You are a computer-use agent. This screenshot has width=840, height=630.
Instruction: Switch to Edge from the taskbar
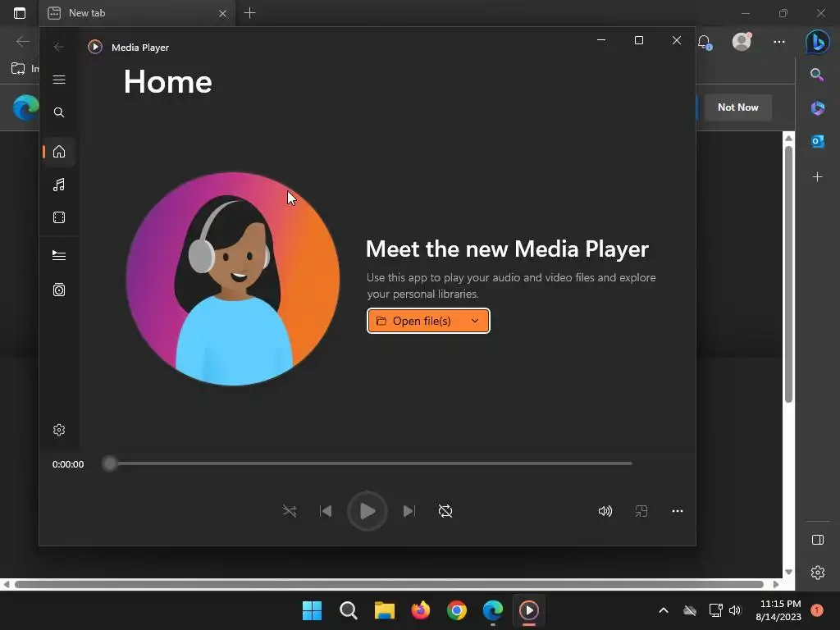(492, 610)
